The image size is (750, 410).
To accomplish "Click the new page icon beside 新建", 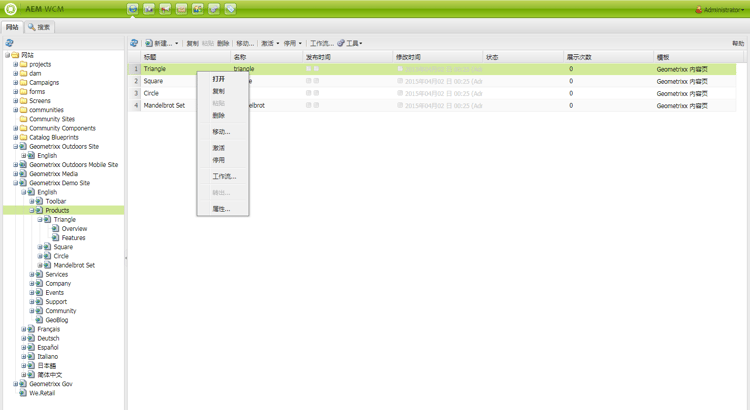I will coord(149,43).
